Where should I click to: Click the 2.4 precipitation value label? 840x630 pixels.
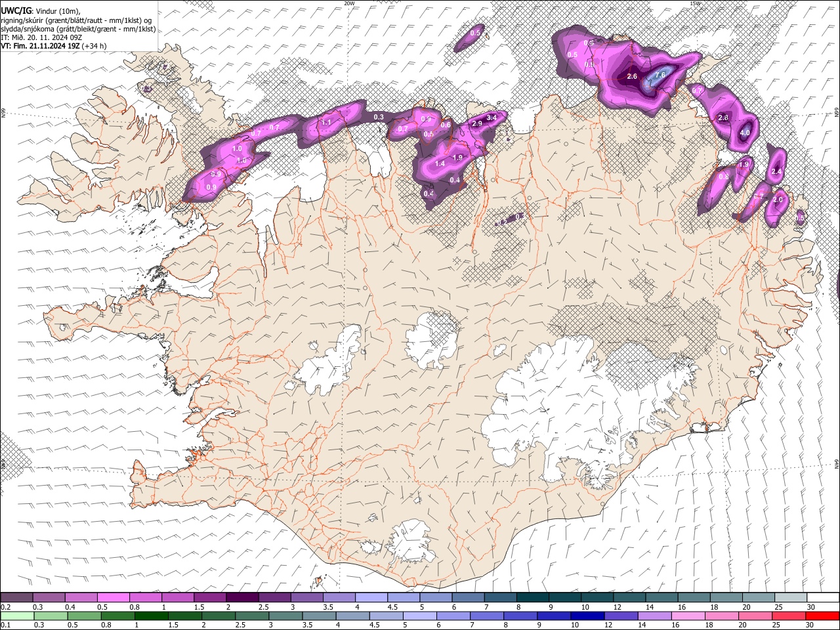(776, 171)
